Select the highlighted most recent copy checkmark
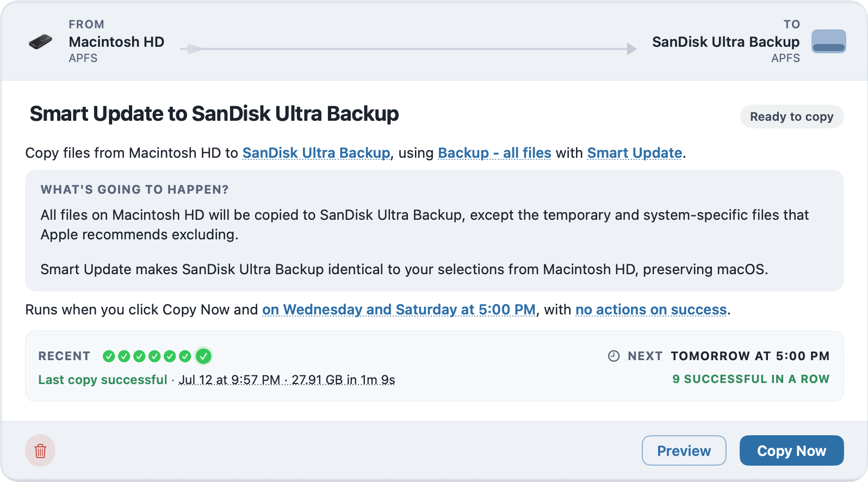This screenshot has width=868, height=482. click(203, 356)
